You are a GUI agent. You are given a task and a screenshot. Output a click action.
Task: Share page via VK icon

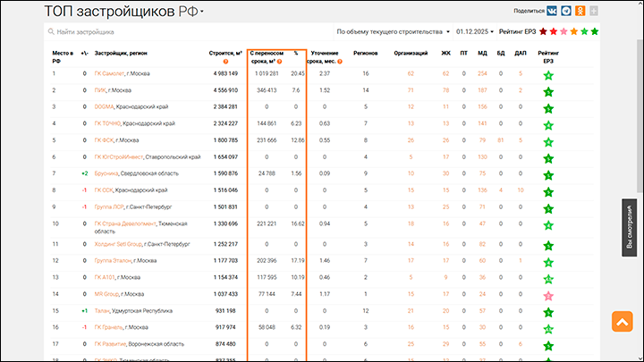[554, 11]
